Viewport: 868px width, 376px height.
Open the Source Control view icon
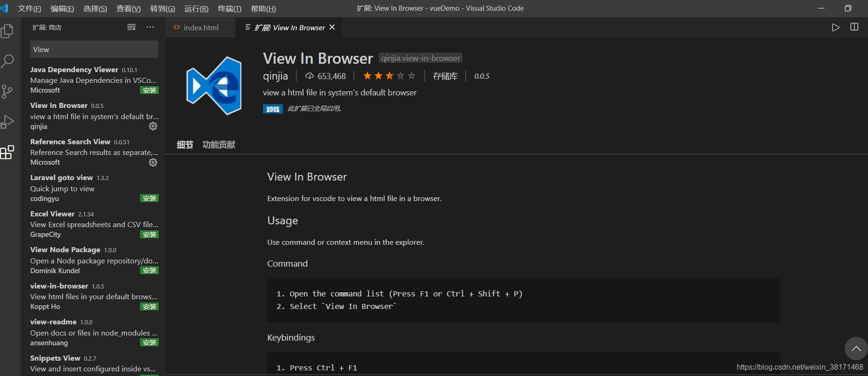point(7,91)
